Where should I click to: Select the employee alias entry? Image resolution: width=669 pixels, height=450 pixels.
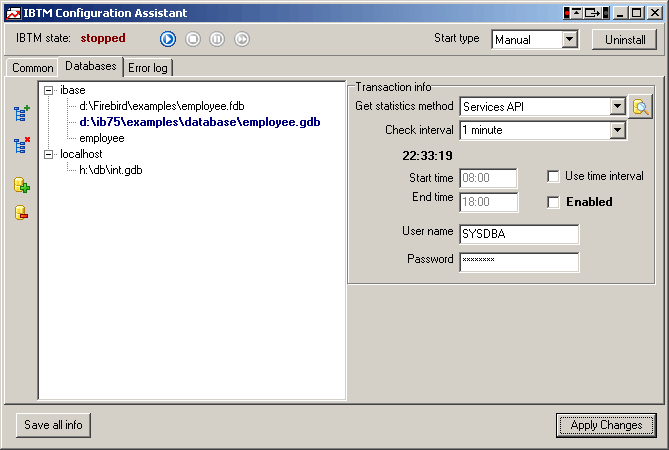tap(102, 138)
